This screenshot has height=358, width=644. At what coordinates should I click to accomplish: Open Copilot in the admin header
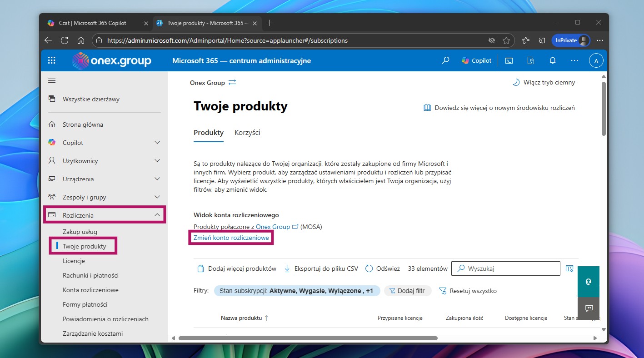click(477, 60)
